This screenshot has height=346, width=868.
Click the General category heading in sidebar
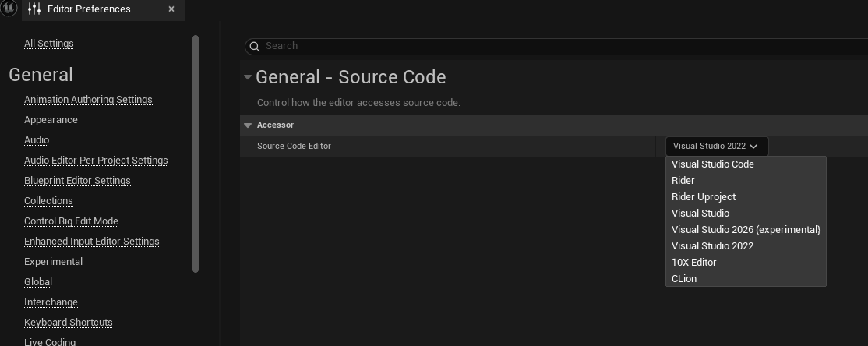pyautogui.click(x=41, y=75)
